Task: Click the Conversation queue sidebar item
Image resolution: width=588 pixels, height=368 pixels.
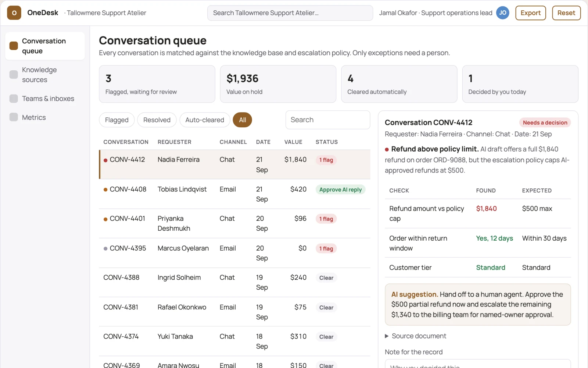Action: click(45, 46)
